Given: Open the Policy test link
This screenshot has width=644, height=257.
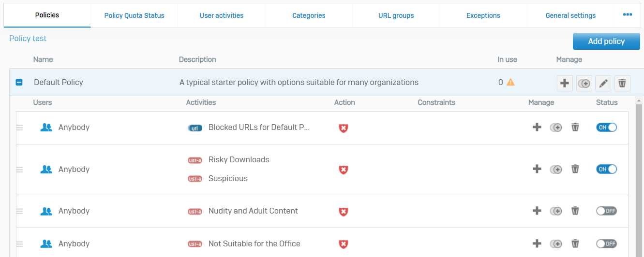Looking at the screenshot, I should tap(28, 39).
